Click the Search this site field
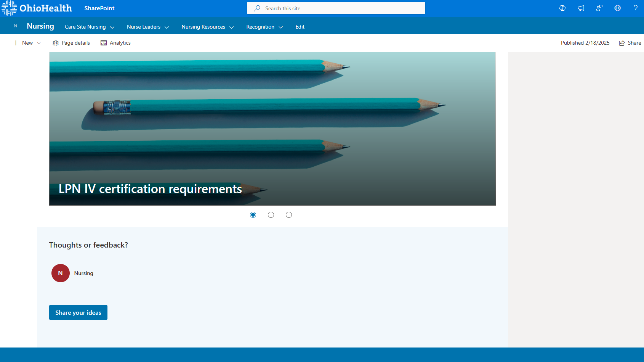 [x=336, y=8]
